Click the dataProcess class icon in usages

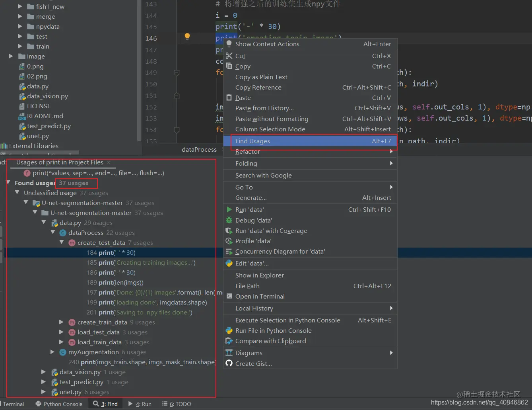pyautogui.click(x=63, y=232)
